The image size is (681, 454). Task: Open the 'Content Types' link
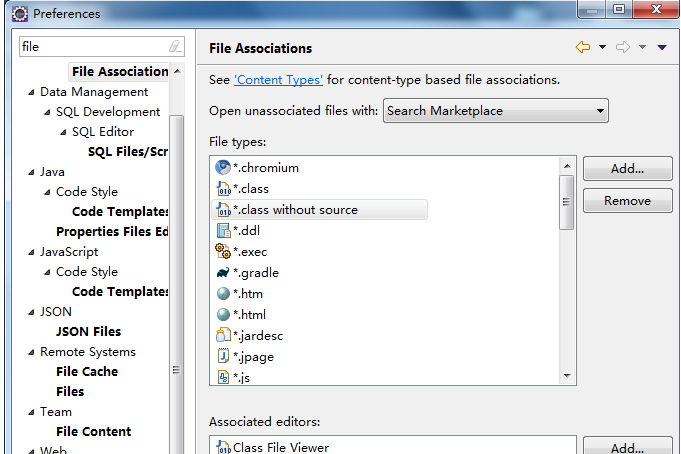(x=278, y=80)
